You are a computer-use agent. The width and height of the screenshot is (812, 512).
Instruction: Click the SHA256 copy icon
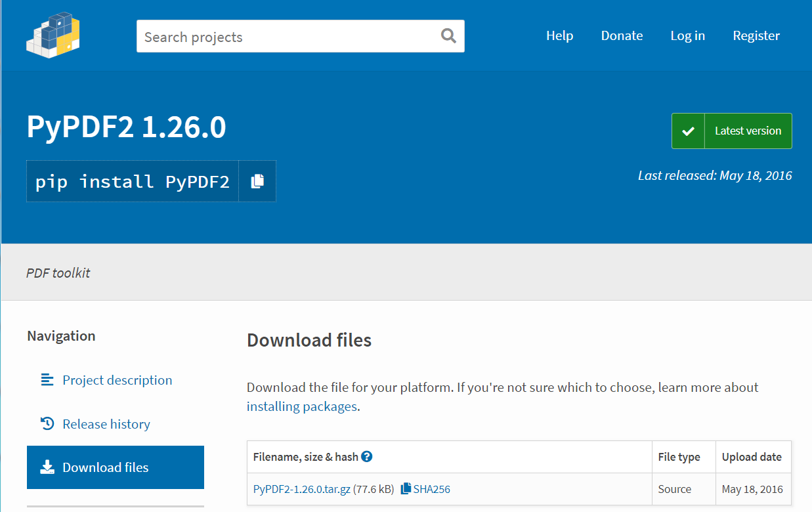pyautogui.click(x=406, y=488)
